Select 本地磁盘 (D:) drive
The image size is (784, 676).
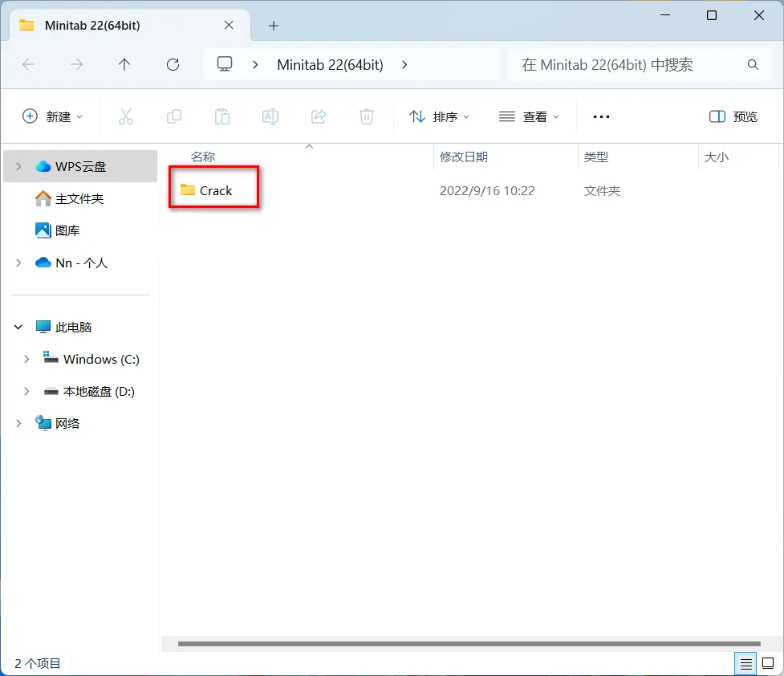pos(89,391)
